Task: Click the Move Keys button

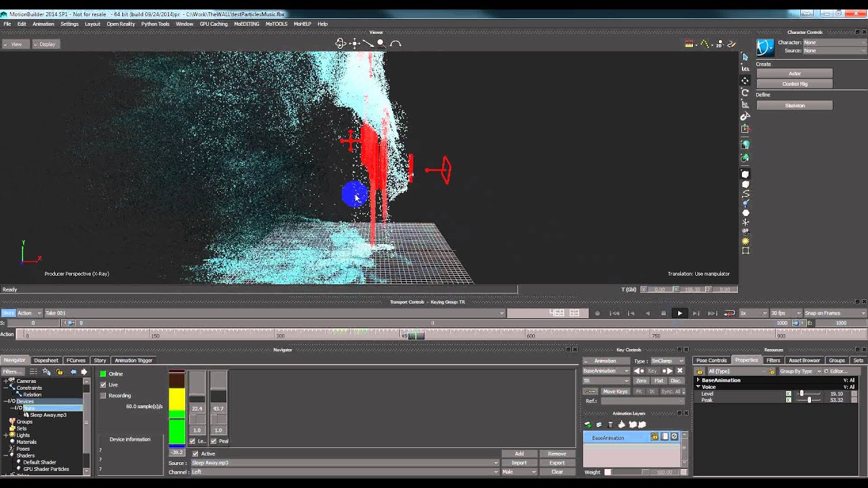Action: pyautogui.click(x=616, y=391)
